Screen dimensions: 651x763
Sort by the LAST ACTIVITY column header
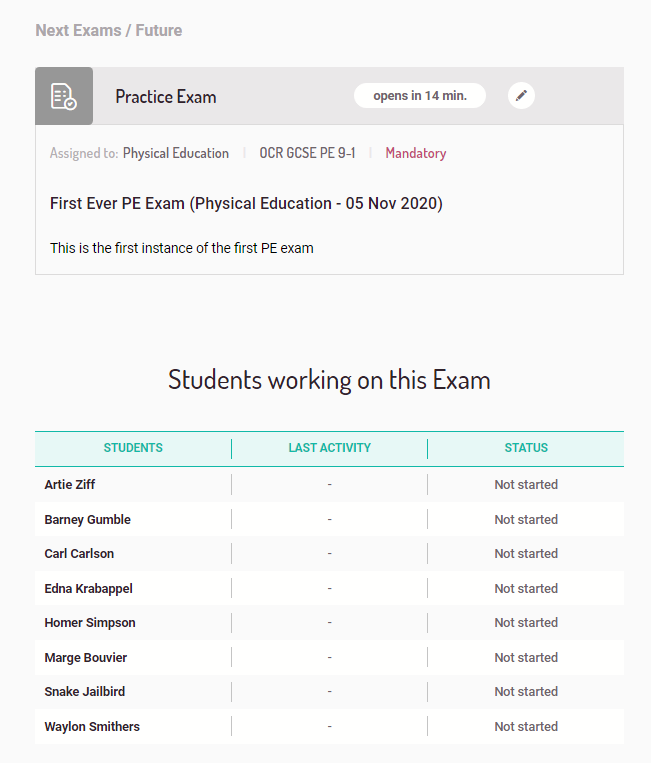coord(329,448)
